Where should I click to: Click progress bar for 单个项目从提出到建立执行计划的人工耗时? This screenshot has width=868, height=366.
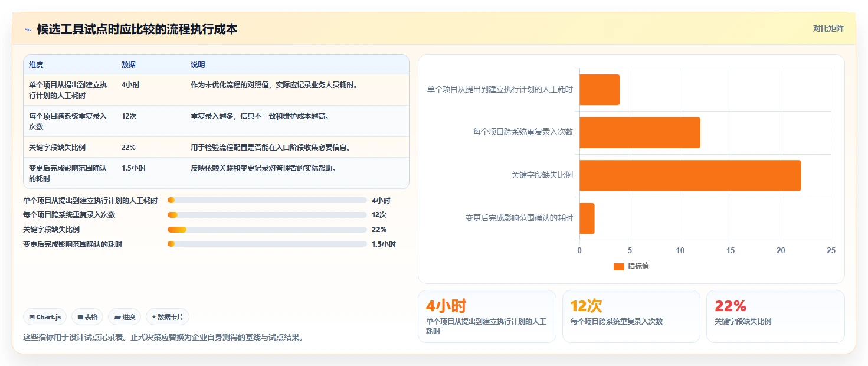pos(267,200)
